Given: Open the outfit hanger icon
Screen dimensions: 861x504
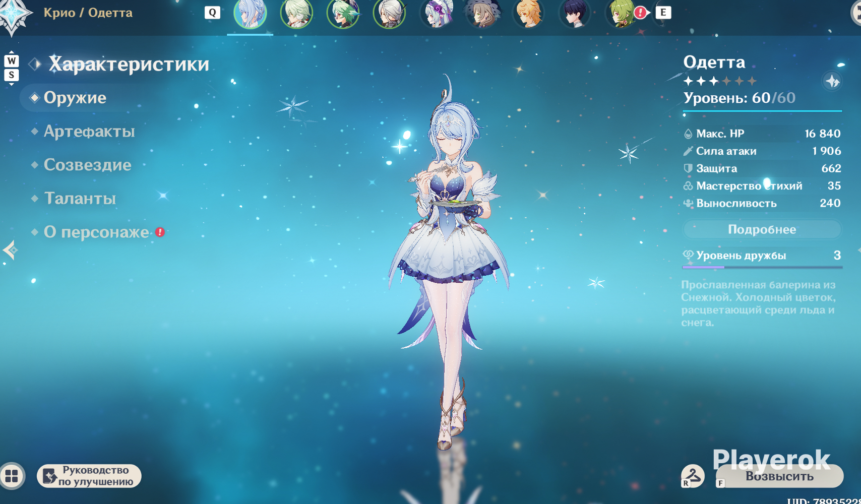Looking at the screenshot, I should [x=693, y=476].
